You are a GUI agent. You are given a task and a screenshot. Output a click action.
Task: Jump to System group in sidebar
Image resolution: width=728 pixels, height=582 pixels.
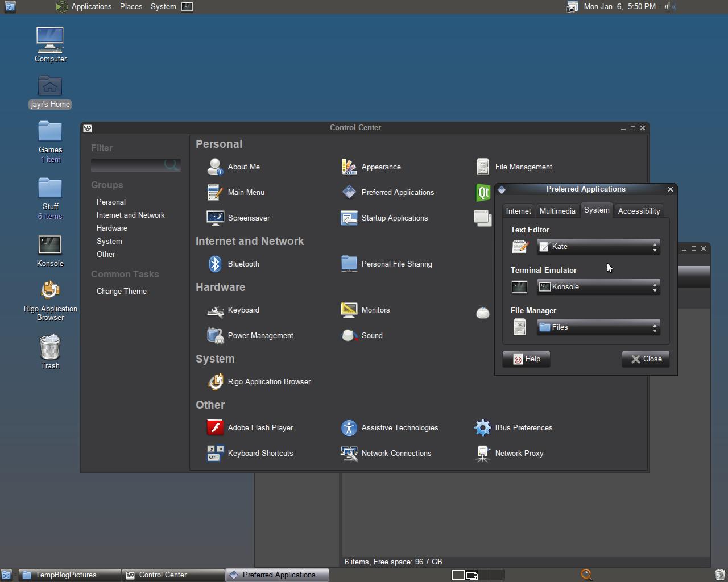click(x=109, y=241)
